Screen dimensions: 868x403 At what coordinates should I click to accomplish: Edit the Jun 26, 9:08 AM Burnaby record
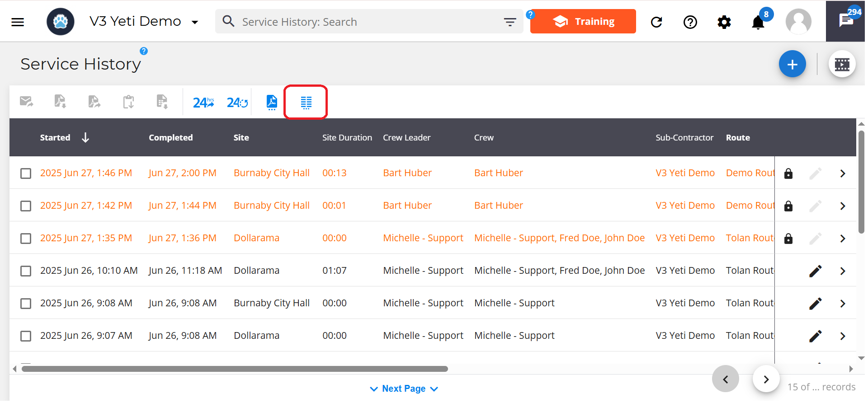(816, 304)
